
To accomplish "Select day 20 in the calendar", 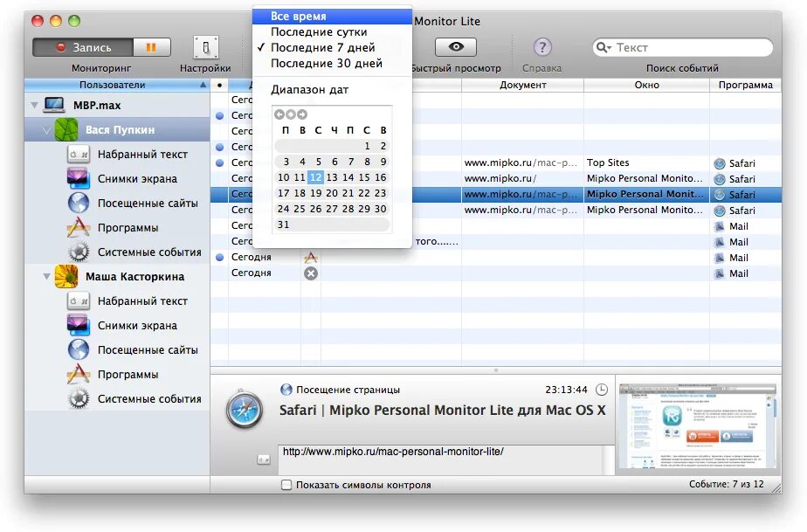I will click(x=332, y=193).
